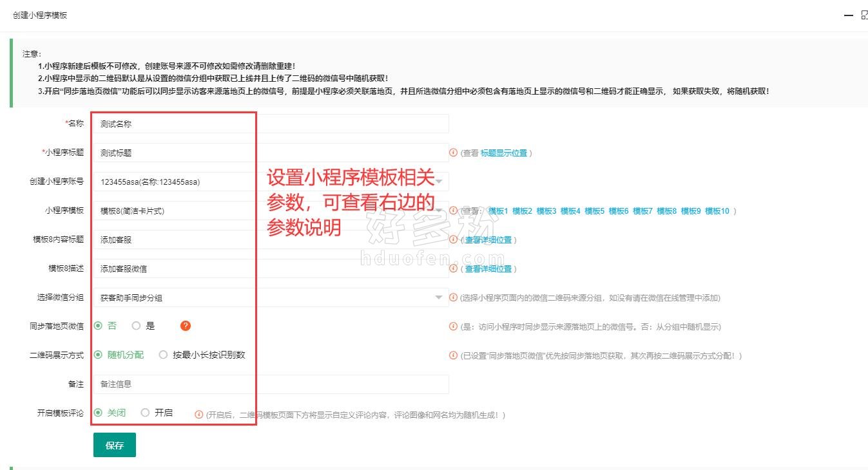Click the orange question mark help icon
This screenshot has width=868, height=470.
[186, 326]
